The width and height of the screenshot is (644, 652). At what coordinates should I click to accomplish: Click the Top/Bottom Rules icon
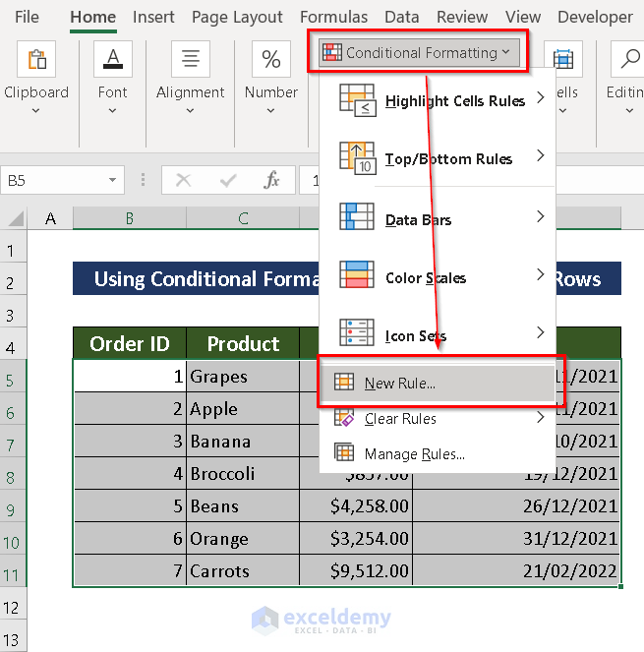(358, 158)
